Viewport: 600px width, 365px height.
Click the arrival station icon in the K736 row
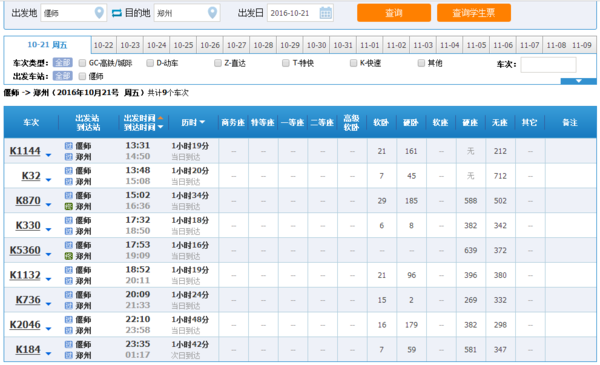point(68,306)
